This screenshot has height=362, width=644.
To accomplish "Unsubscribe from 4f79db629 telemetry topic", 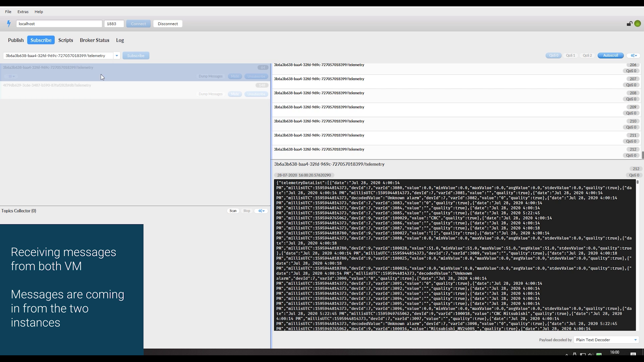I will click(256, 94).
